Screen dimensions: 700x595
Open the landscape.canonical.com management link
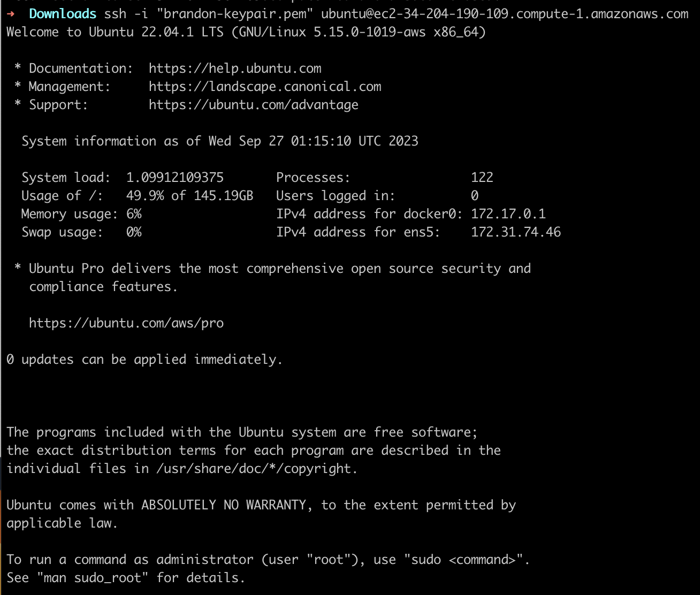(265, 87)
